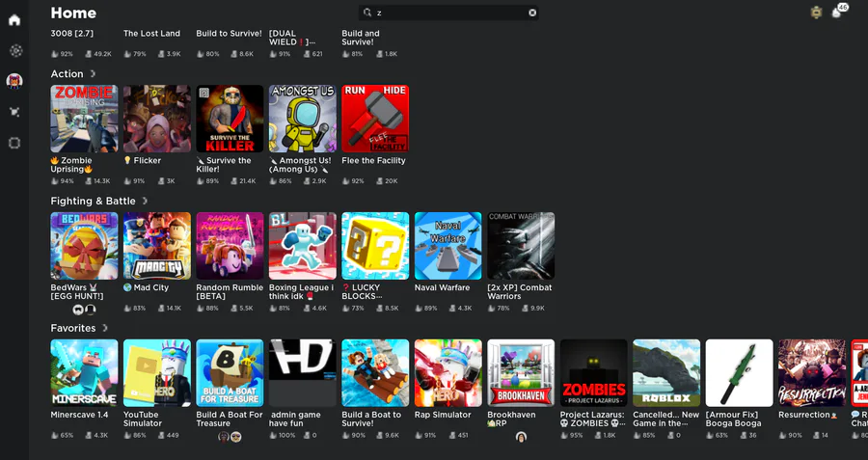Image resolution: width=868 pixels, height=460 pixels.
Task: Open the Combat Warriors thumbnail
Action: click(521, 246)
